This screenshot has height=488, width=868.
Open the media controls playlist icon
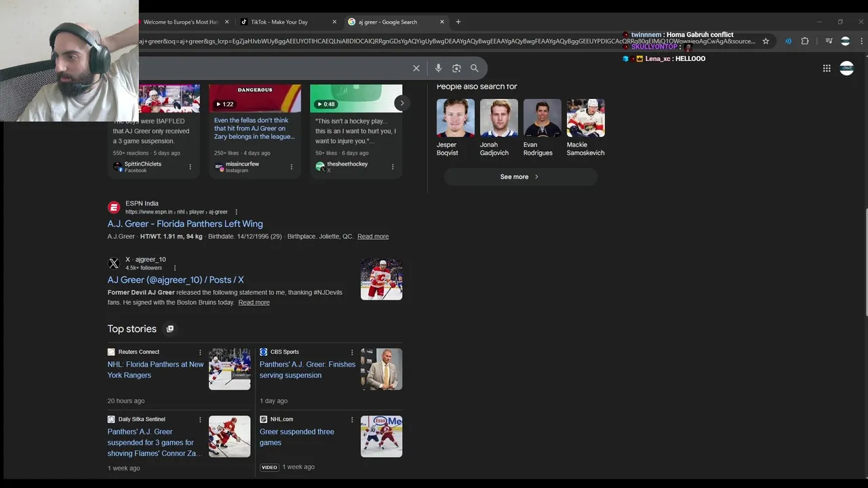coord(829,41)
